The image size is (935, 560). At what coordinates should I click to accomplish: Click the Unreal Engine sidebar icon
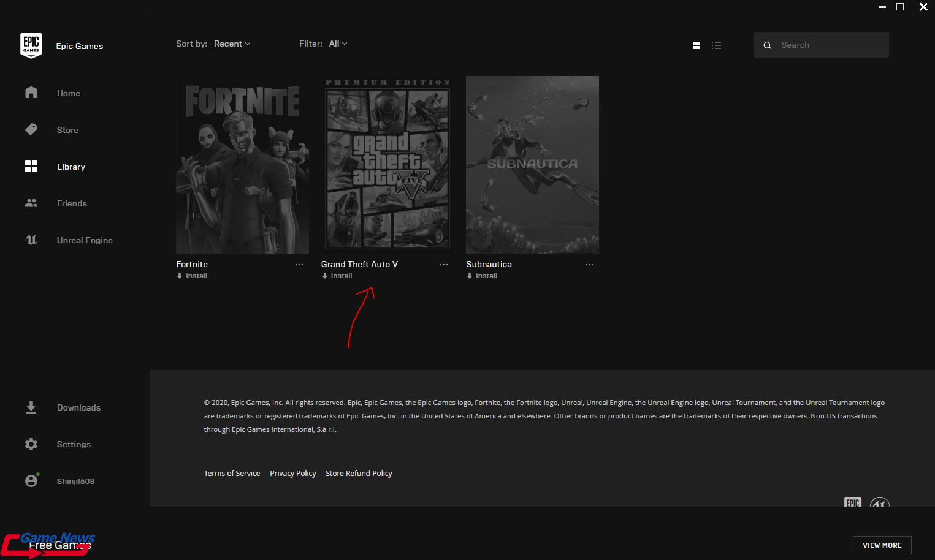click(x=31, y=240)
